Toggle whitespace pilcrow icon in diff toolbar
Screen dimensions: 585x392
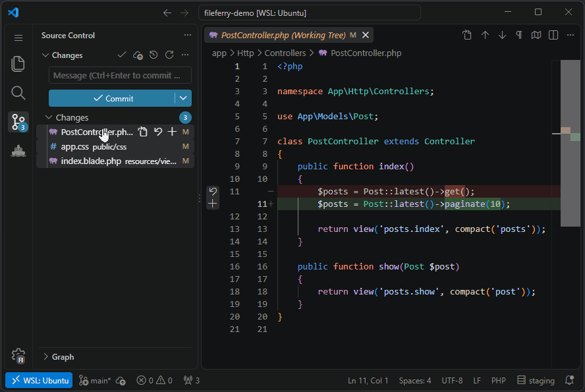[x=519, y=35]
